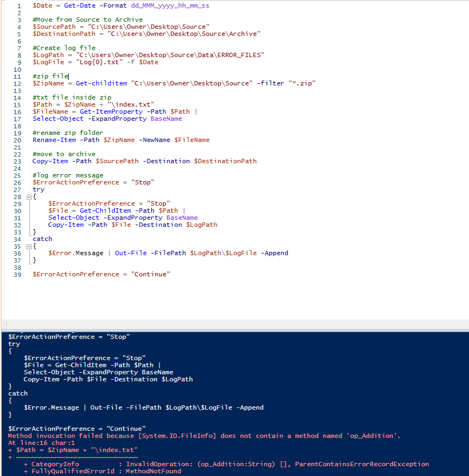Click Copy-Item cmdlet on line 23
The width and height of the screenshot is (469, 476).
(x=51, y=161)
